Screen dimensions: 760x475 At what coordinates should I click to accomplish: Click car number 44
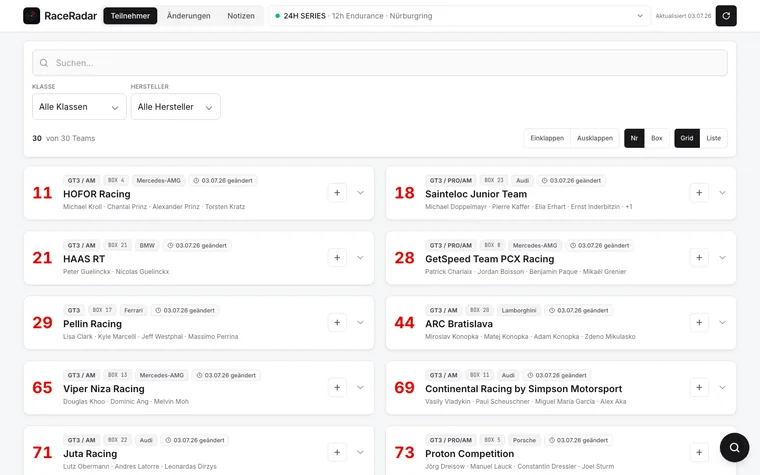point(404,322)
